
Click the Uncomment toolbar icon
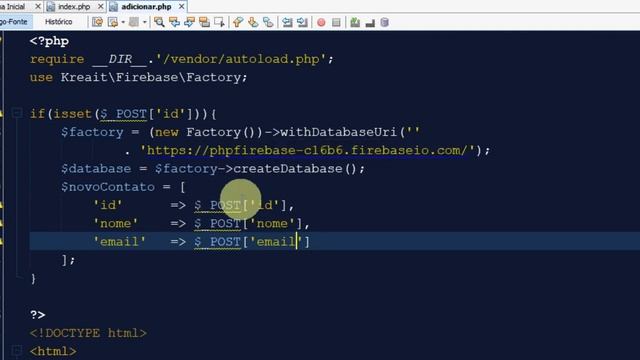(x=370, y=22)
